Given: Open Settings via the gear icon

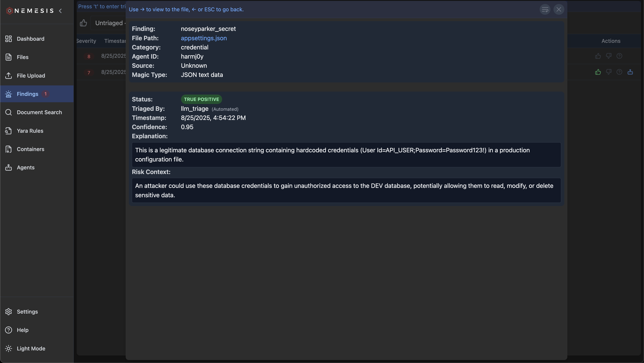Looking at the screenshot, I should click(x=9, y=311).
